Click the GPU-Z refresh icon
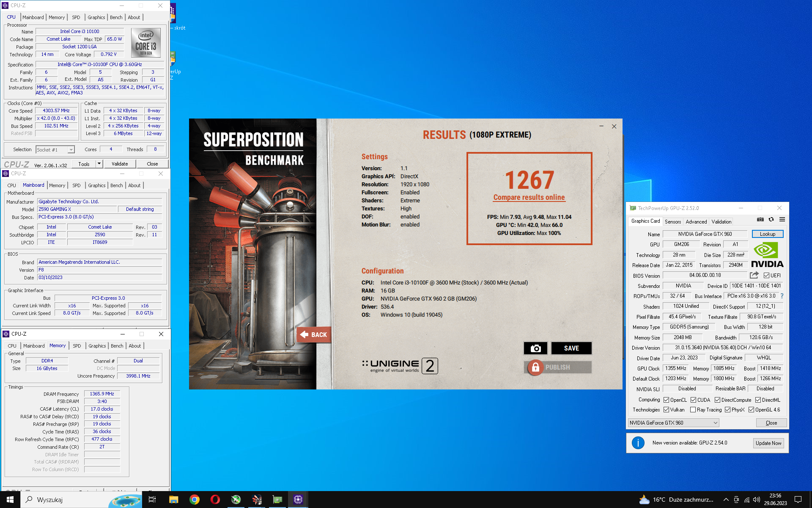 tap(771, 220)
